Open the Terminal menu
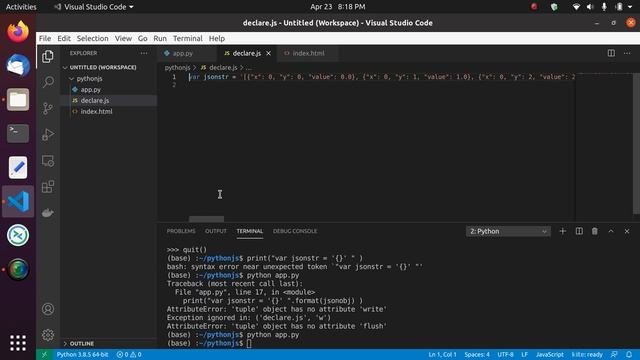This screenshot has height=360, width=640. pos(187,38)
